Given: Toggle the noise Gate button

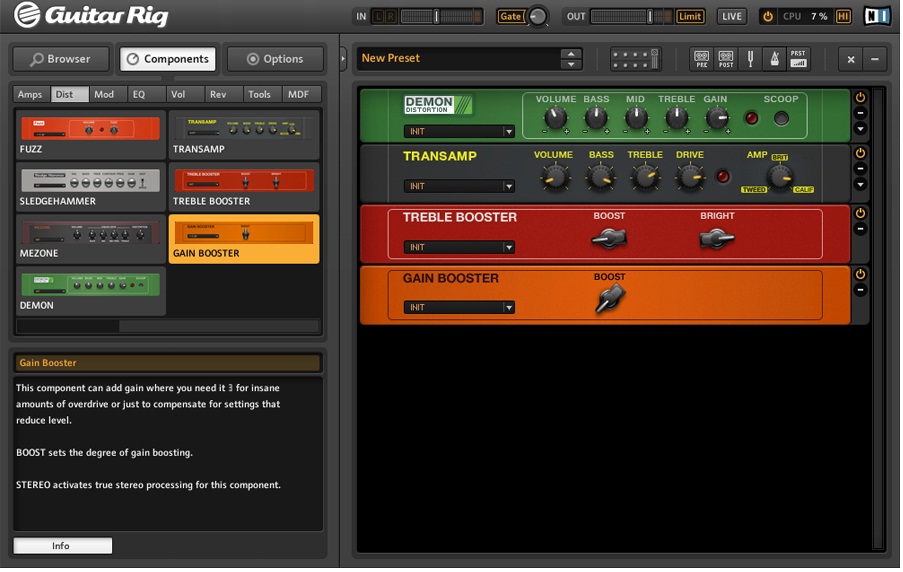Looking at the screenshot, I should tap(510, 16).
